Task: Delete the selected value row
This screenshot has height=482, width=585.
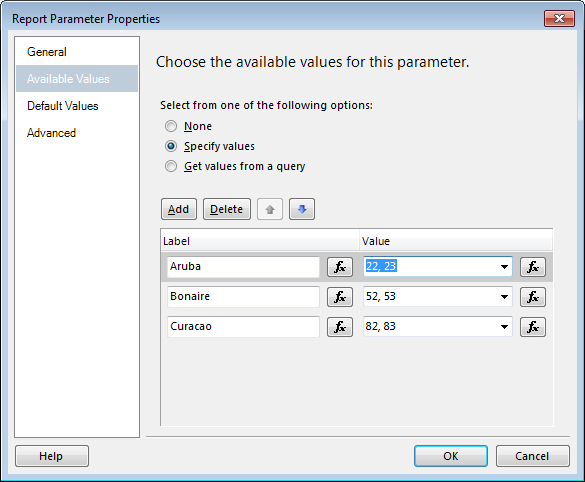Action: click(227, 209)
